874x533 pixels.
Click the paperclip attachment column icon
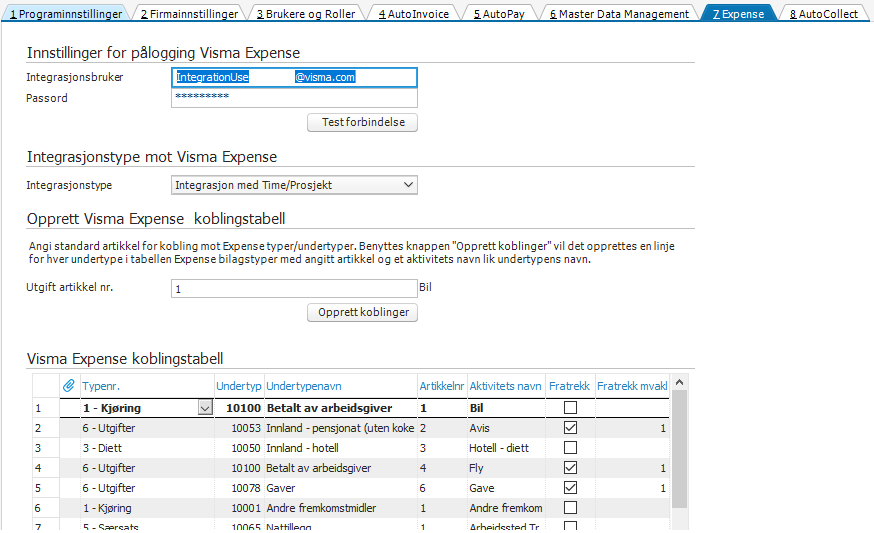pos(69,385)
